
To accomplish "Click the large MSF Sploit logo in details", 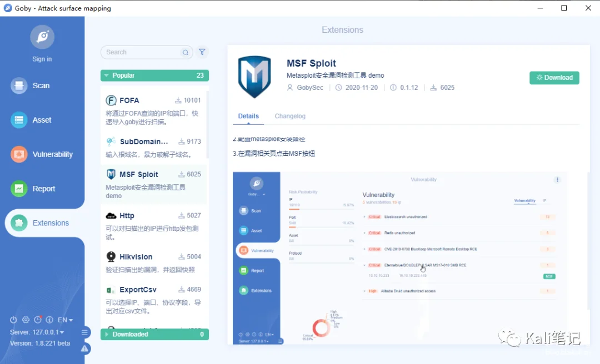I will pos(254,77).
